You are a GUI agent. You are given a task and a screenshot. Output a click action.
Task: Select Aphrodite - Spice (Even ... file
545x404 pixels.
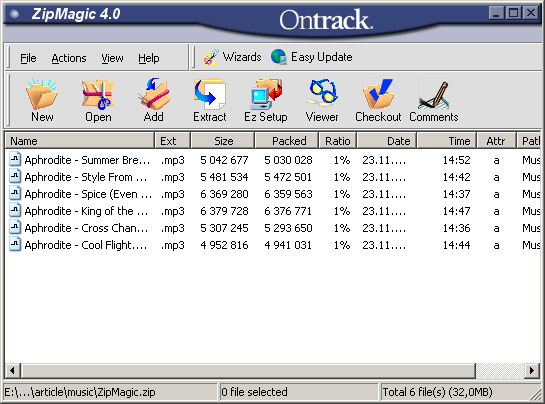pos(272,194)
